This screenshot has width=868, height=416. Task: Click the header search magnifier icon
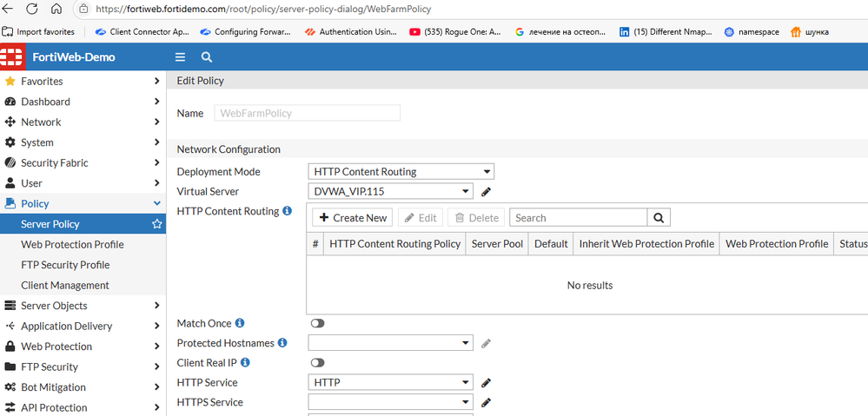[x=207, y=57]
